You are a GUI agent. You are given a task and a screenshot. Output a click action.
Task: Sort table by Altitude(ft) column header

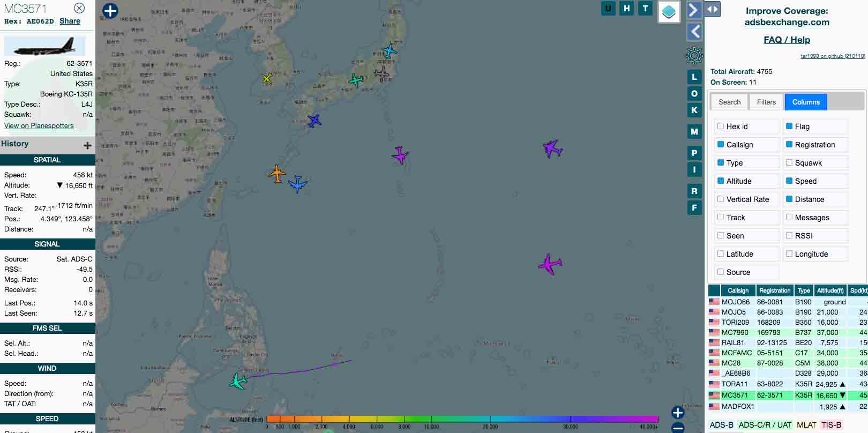point(830,290)
